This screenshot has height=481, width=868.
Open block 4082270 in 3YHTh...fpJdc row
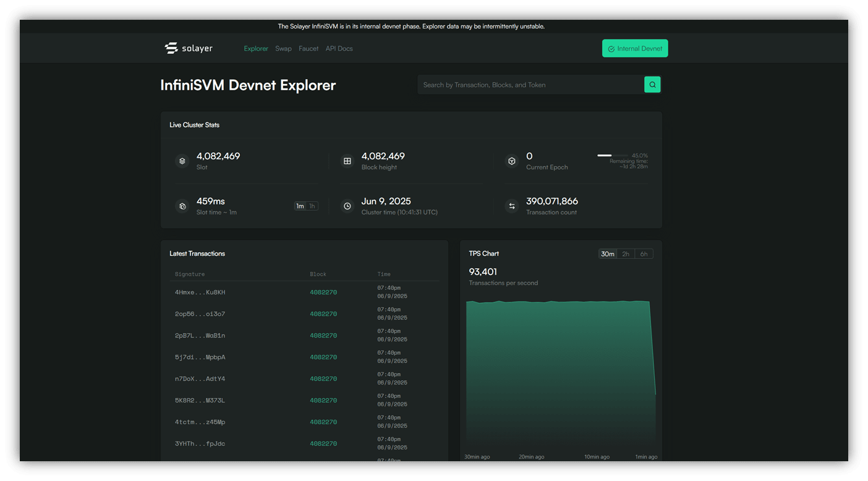[x=323, y=444]
